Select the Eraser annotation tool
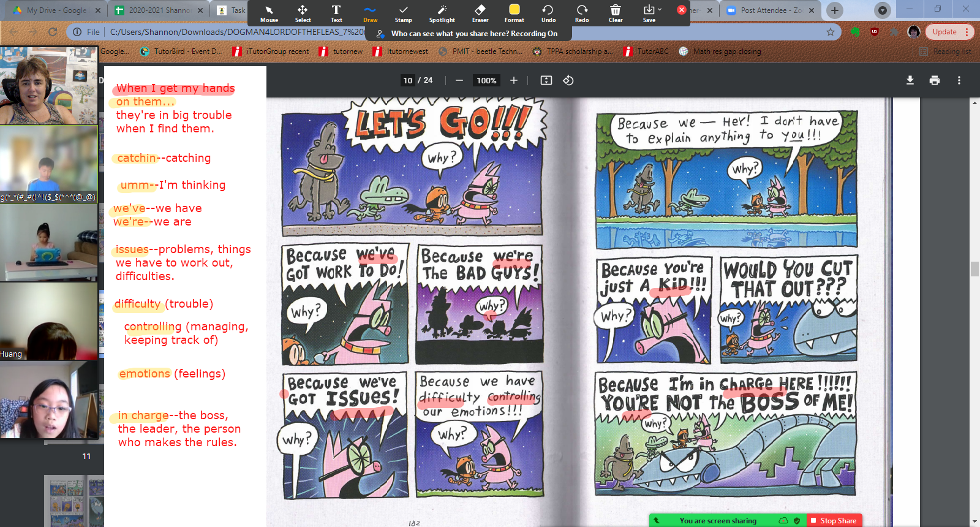The height and width of the screenshot is (527, 980). (x=480, y=13)
